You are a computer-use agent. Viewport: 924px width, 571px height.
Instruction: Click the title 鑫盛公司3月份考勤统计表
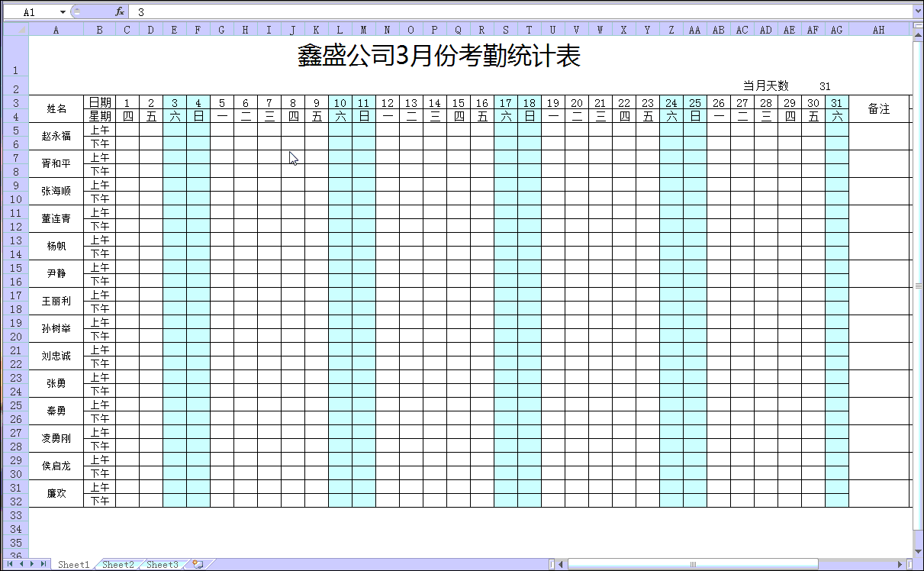pos(439,56)
